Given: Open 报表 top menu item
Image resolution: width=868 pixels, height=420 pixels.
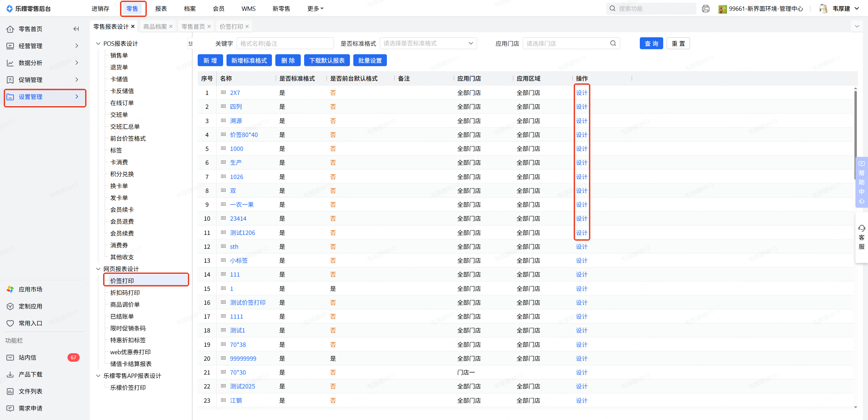Looking at the screenshot, I should point(161,9).
